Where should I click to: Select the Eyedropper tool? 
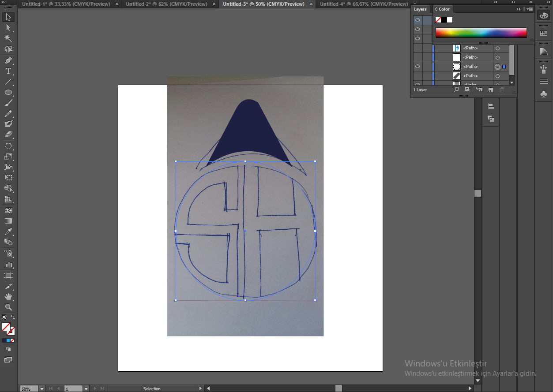coord(8,231)
